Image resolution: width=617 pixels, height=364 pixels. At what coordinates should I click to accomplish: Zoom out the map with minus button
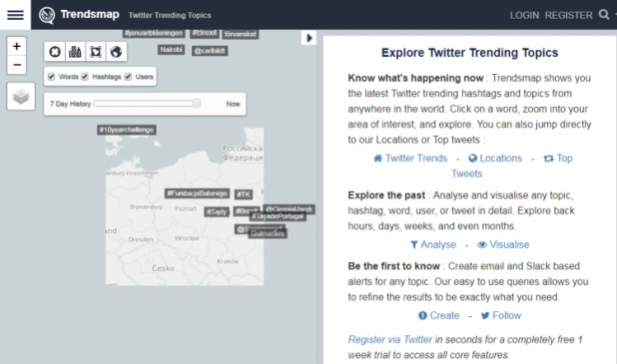tap(17, 65)
